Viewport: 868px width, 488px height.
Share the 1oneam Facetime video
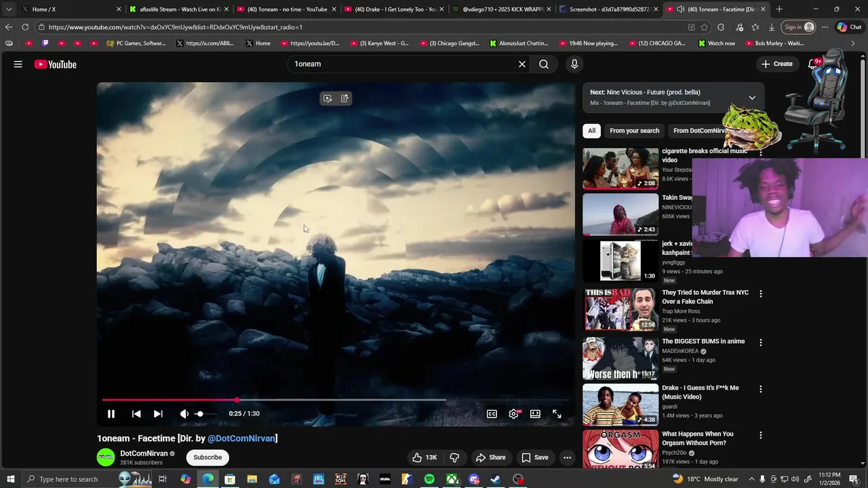tap(490, 457)
